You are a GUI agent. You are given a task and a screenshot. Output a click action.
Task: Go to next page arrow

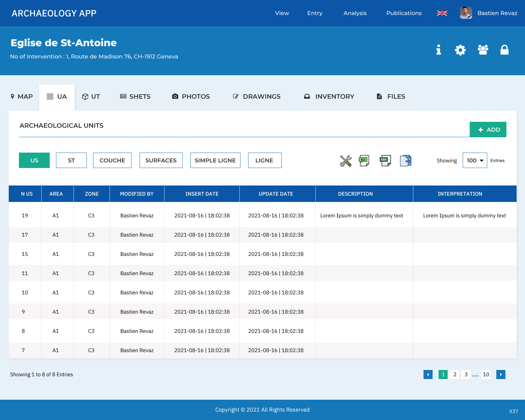point(501,374)
